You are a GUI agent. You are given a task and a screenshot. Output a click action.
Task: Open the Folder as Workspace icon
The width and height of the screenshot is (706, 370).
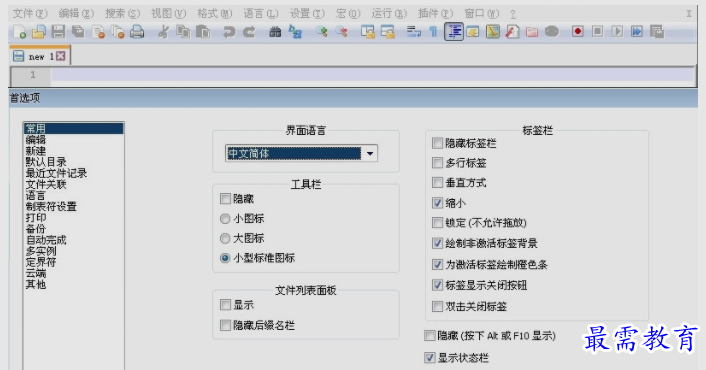tap(532, 32)
